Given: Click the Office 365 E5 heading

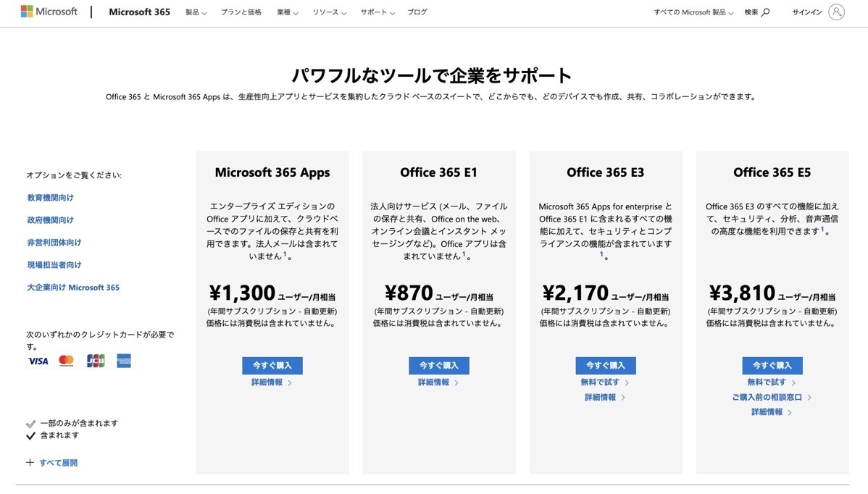Looking at the screenshot, I should tap(772, 172).
